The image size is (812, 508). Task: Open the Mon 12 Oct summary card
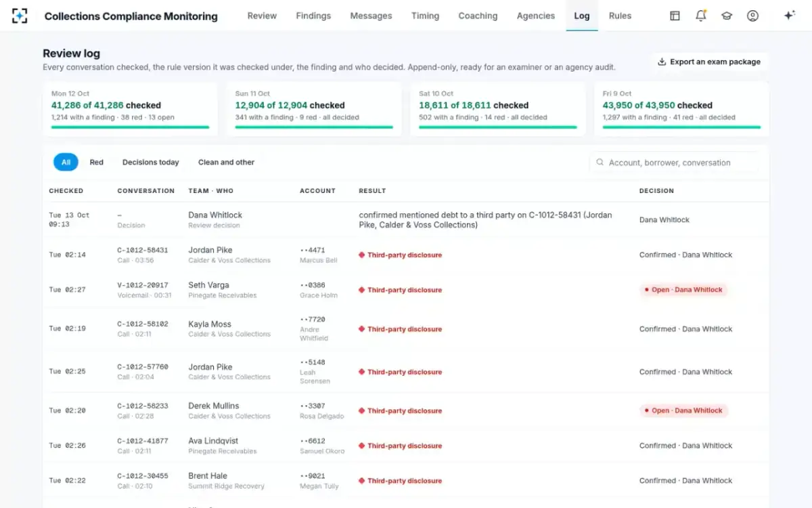click(x=131, y=110)
